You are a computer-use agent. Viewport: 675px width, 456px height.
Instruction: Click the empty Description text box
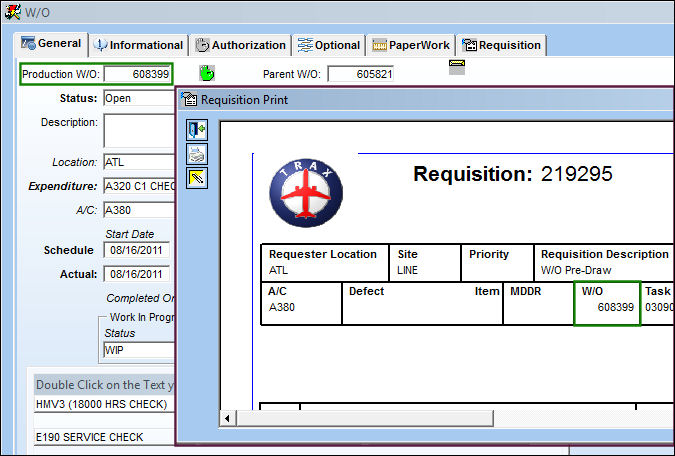(x=139, y=130)
